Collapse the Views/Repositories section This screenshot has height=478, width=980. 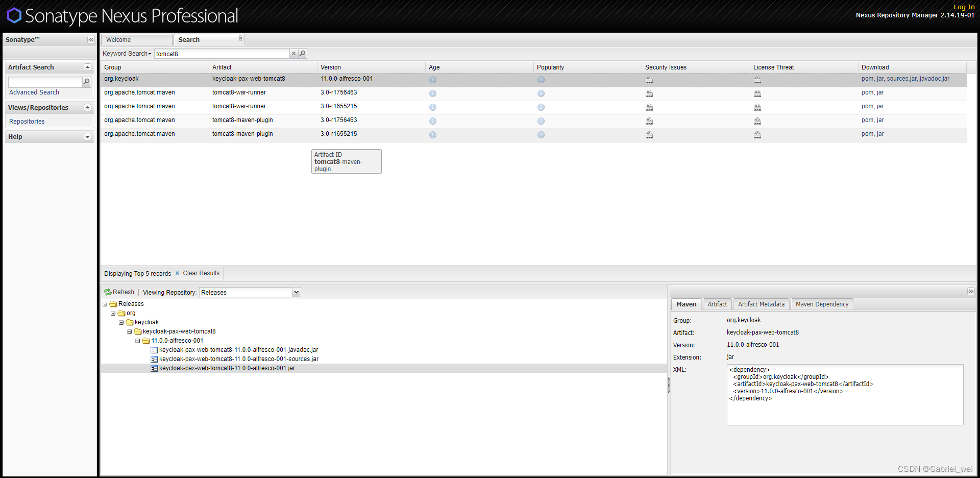coord(87,108)
